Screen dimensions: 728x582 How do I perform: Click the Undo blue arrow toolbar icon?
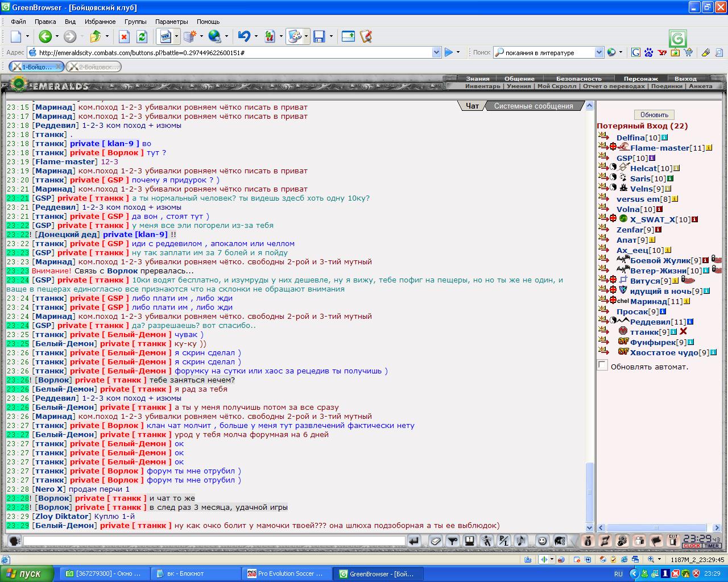pyautogui.click(x=244, y=36)
